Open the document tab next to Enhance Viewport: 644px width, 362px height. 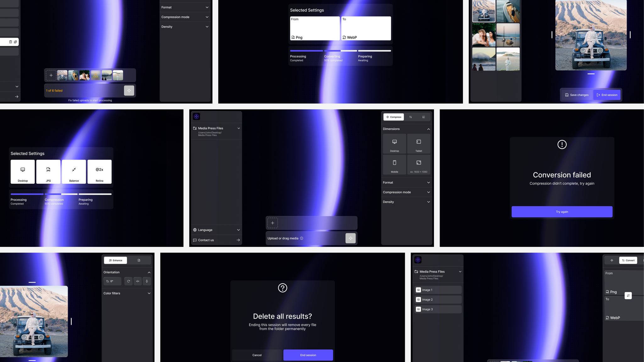click(x=139, y=260)
